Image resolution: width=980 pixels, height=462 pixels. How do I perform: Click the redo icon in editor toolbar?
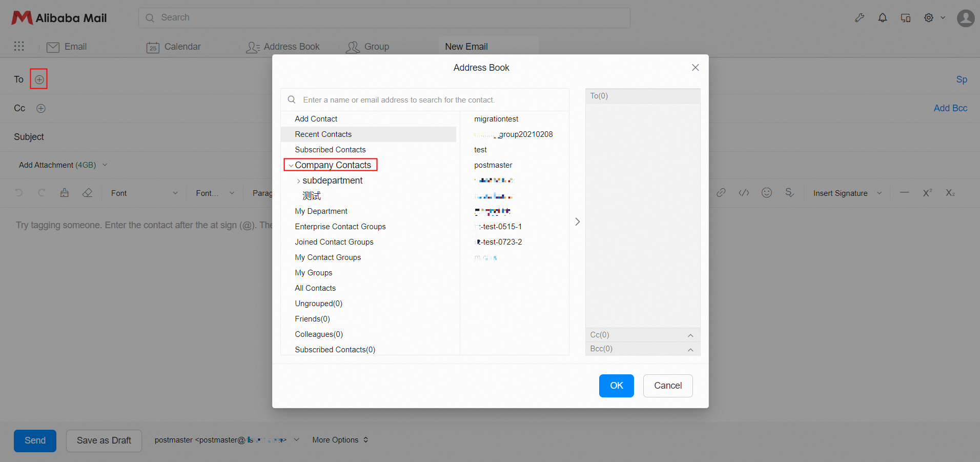[42, 193]
